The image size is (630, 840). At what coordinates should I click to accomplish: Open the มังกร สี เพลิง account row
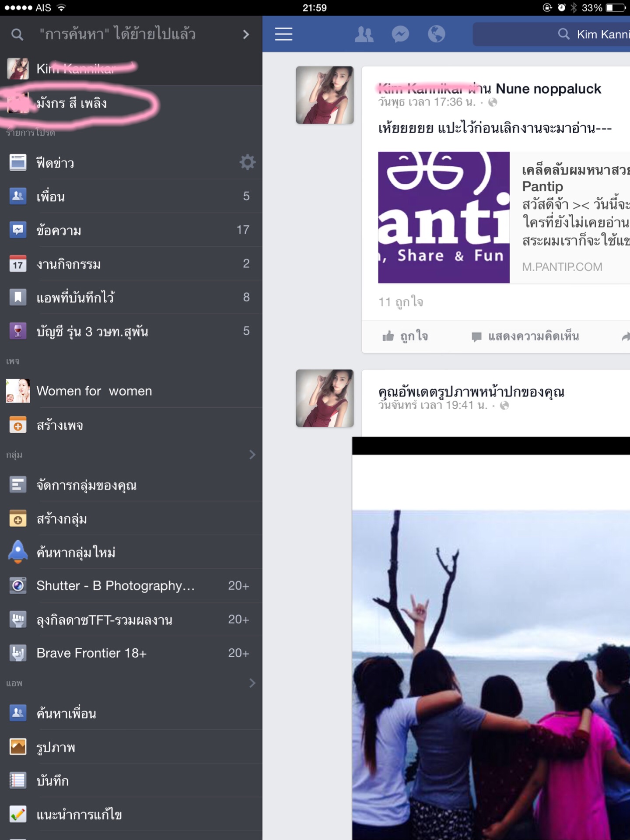[131, 103]
